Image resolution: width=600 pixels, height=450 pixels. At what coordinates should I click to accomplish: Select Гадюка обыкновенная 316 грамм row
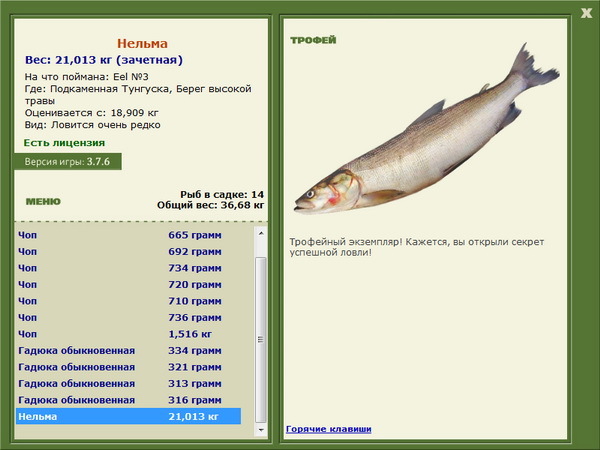tap(128, 399)
